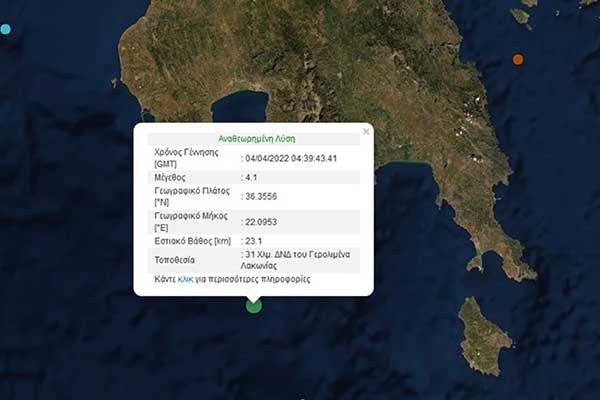Click the location text '31 Χλμ. ΔΝΔ του Γερολιμένα'
Viewport: 600px width, 400px height.
pyautogui.click(x=302, y=254)
